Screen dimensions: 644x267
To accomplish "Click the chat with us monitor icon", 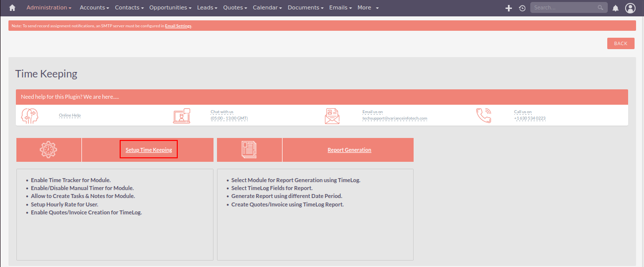I will 182,116.
